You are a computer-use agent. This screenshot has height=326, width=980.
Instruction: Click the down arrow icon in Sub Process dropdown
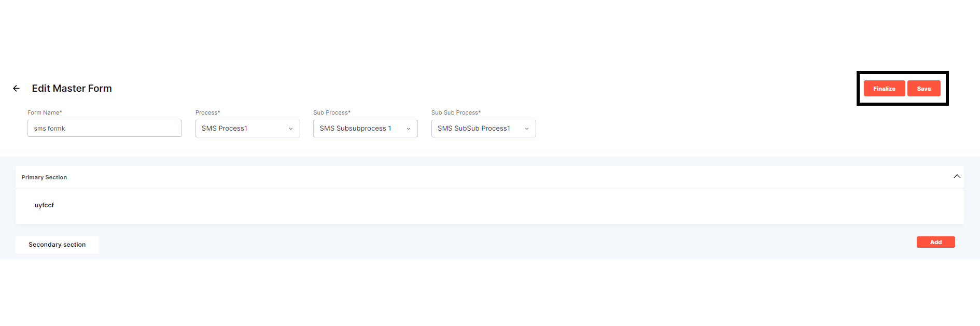409,129
